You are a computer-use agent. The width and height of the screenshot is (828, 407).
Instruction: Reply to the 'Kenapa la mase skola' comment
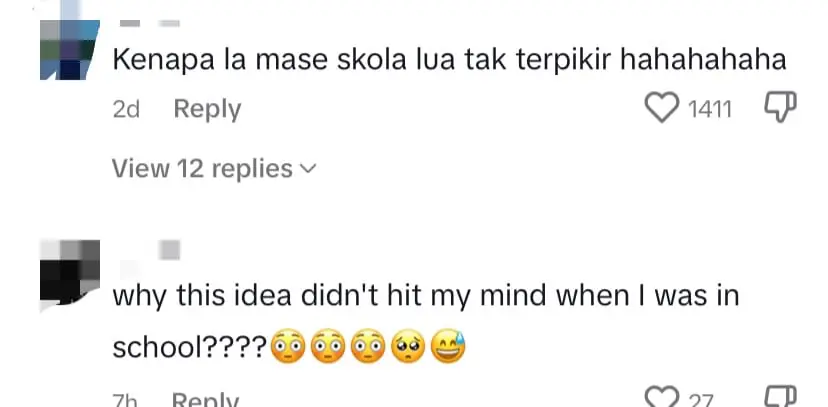point(207,109)
